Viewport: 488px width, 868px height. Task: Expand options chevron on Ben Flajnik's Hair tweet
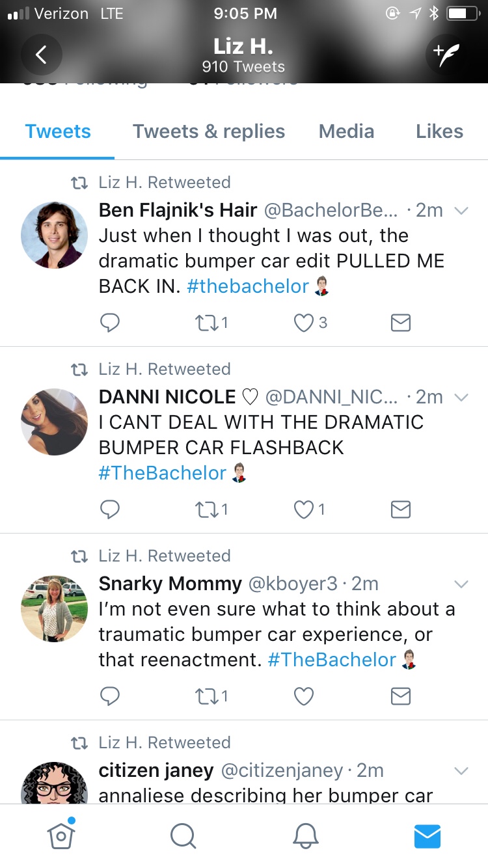[x=461, y=211]
